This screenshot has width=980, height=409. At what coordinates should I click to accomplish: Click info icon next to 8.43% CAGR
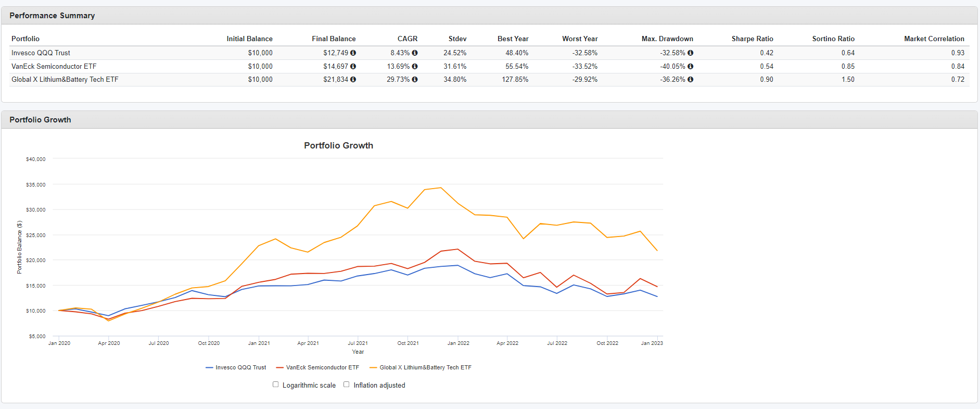[415, 53]
